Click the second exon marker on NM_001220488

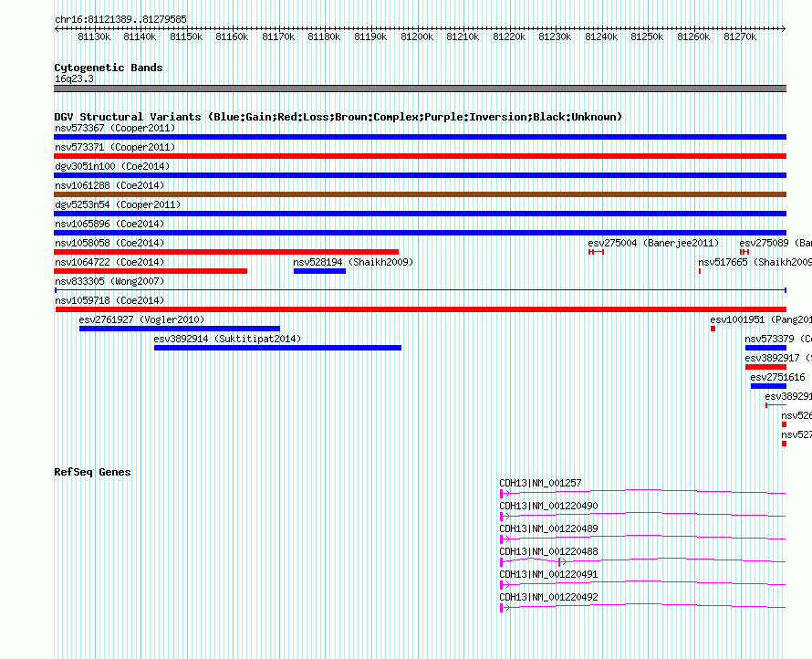[x=560, y=562]
